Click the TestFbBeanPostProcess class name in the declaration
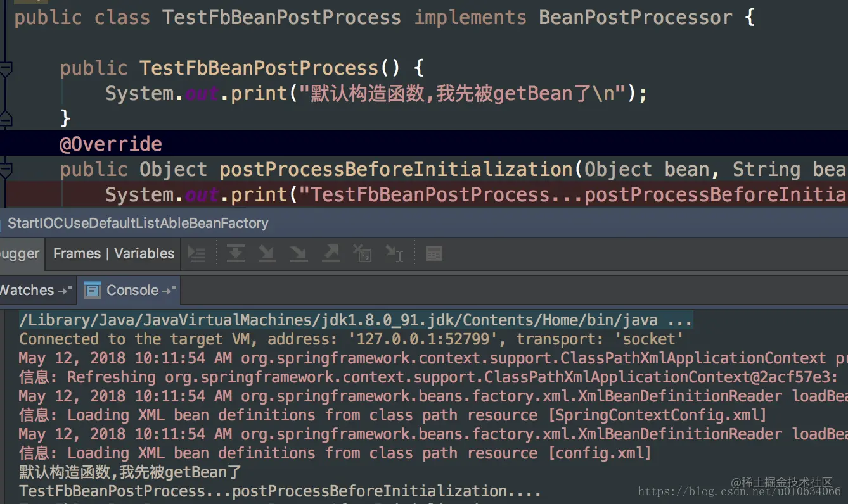 point(281,17)
